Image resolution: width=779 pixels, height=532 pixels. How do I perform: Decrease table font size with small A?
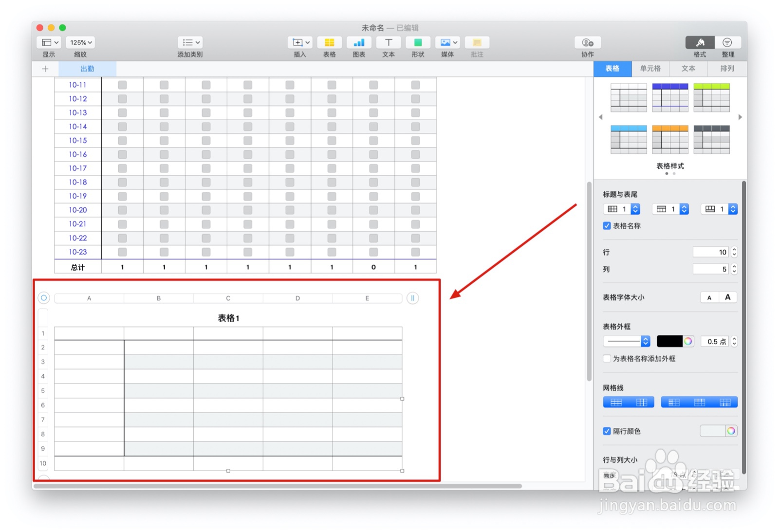[x=709, y=297]
